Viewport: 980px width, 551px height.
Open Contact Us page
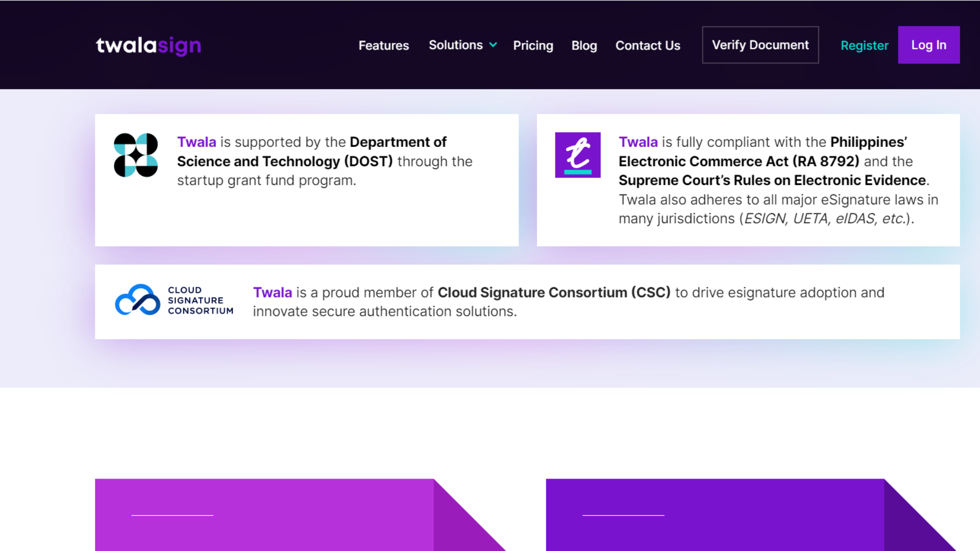[648, 45]
